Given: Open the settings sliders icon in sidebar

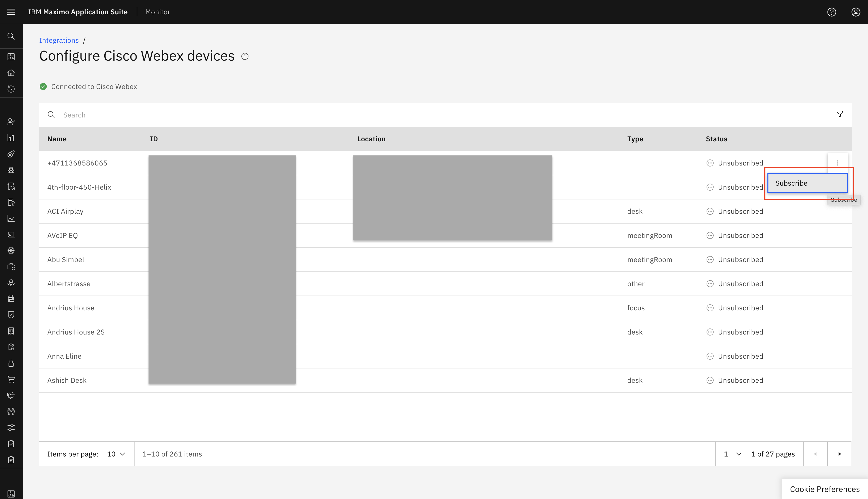Looking at the screenshot, I should point(11,427).
